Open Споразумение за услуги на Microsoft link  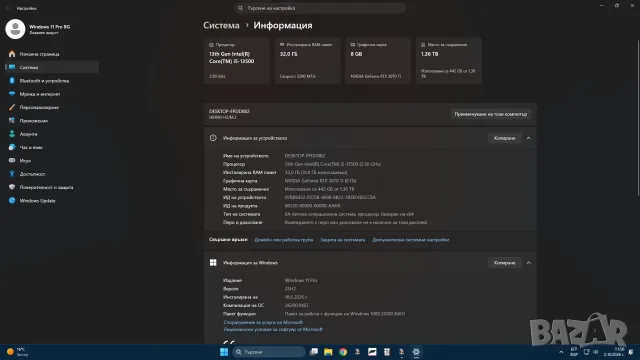click(263, 322)
